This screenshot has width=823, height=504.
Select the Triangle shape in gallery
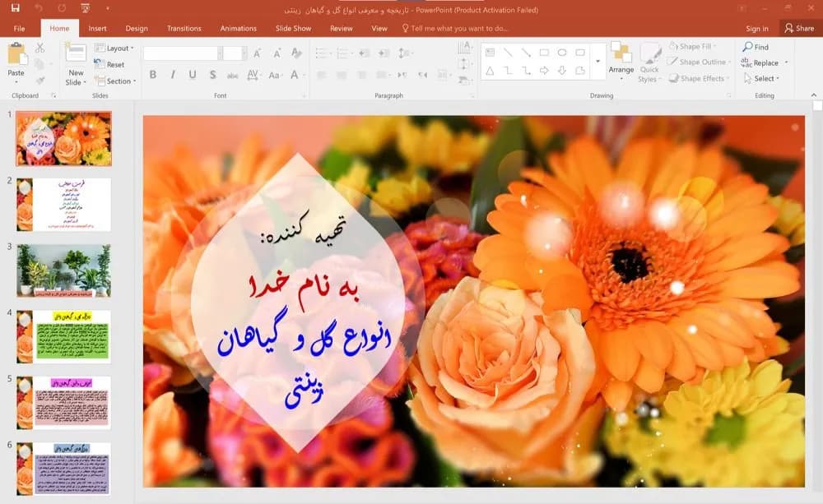click(491, 70)
